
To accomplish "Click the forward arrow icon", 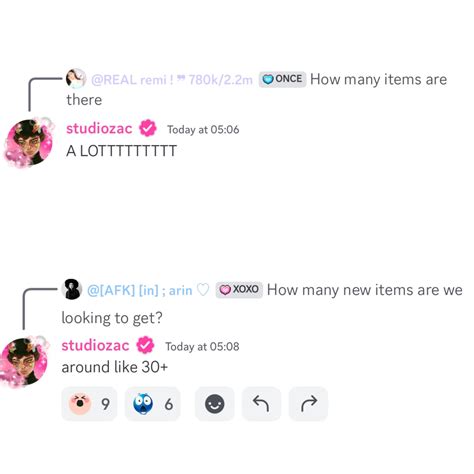I will tap(308, 404).
